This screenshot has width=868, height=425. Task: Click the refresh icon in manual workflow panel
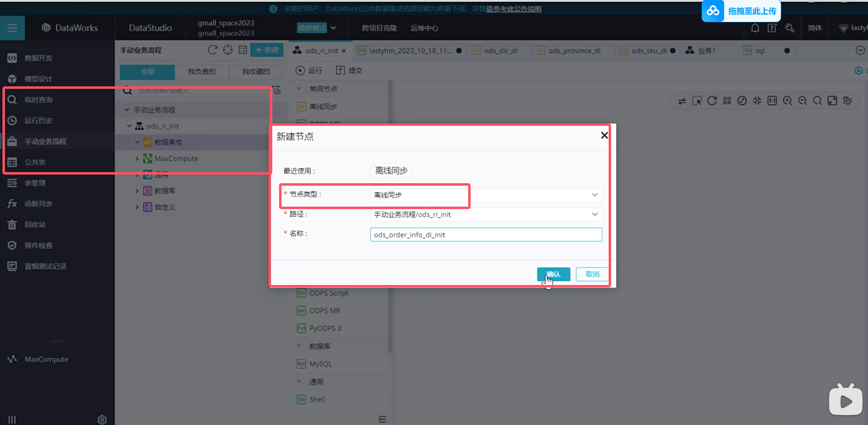pyautogui.click(x=212, y=50)
